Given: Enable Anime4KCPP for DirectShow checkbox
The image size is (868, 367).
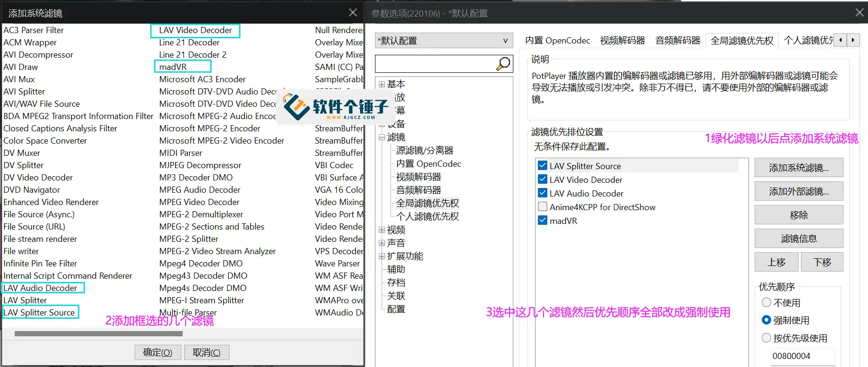Looking at the screenshot, I should click(543, 207).
